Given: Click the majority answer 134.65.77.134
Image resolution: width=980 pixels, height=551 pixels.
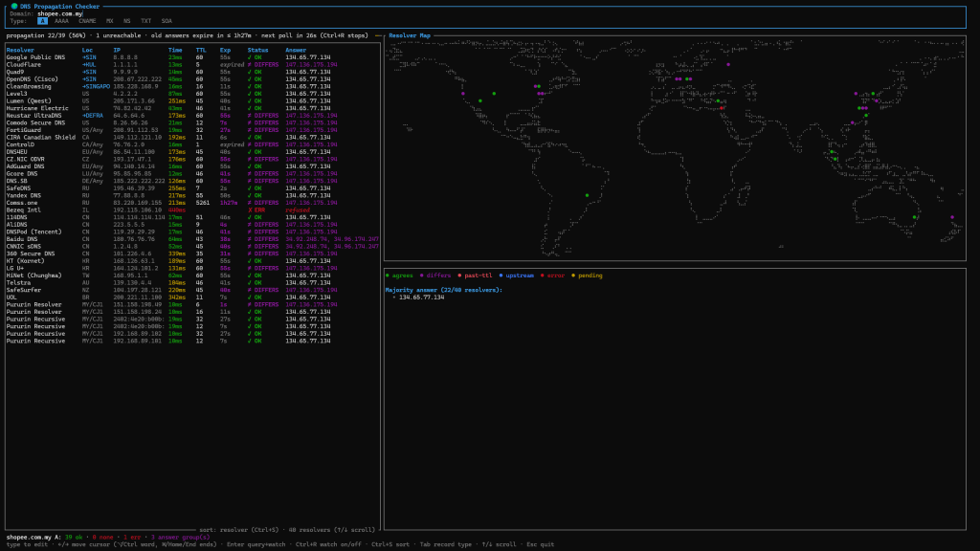Looking at the screenshot, I should click(x=422, y=298).
